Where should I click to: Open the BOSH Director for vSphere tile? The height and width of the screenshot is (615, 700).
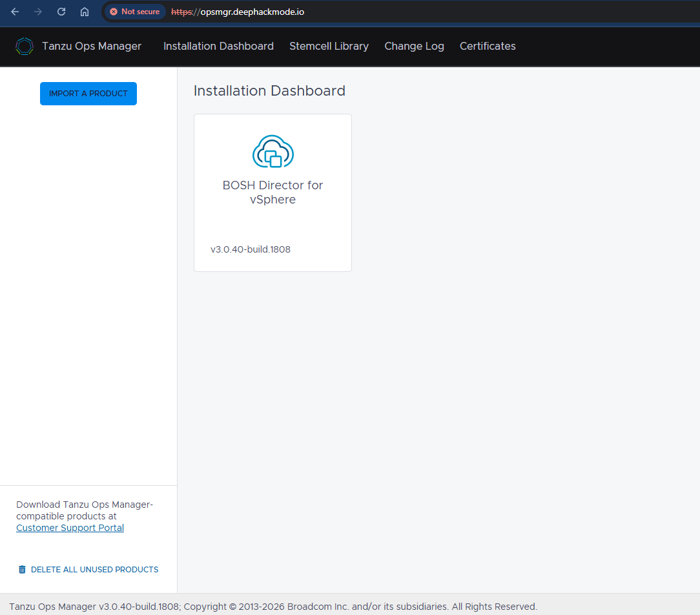point(273,193)
